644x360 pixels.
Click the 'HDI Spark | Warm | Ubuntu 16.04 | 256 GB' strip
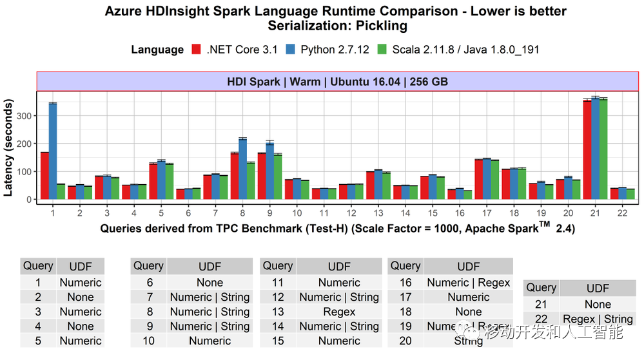(338, 82)
